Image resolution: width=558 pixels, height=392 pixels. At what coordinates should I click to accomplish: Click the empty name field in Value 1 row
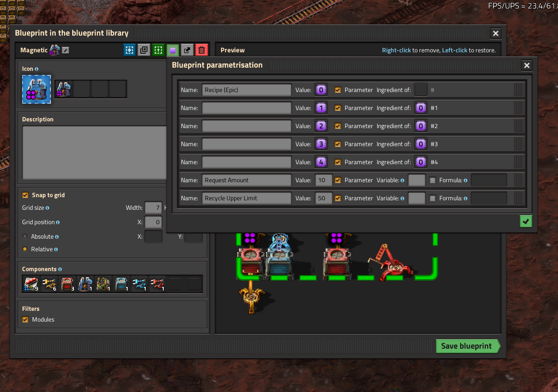point(247,108)
